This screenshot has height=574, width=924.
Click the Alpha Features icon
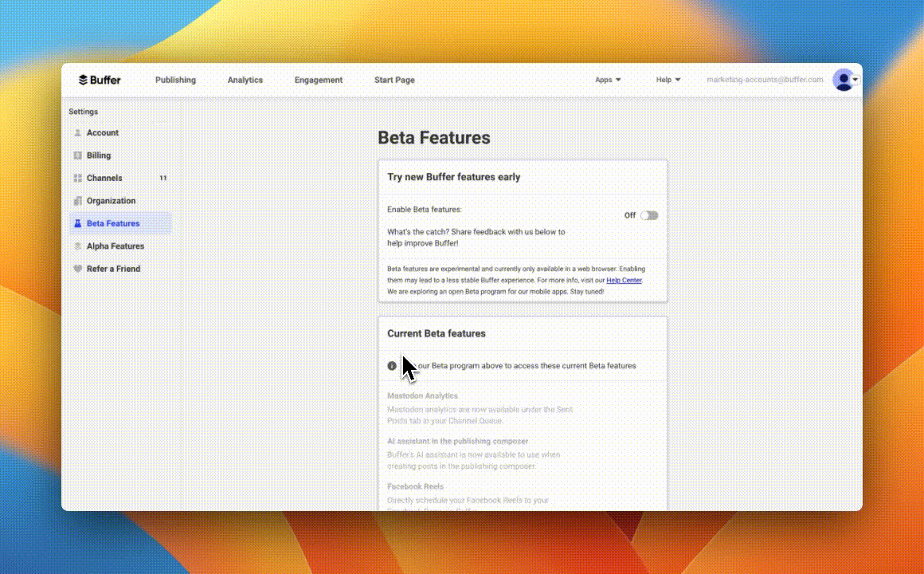[77, 246]
